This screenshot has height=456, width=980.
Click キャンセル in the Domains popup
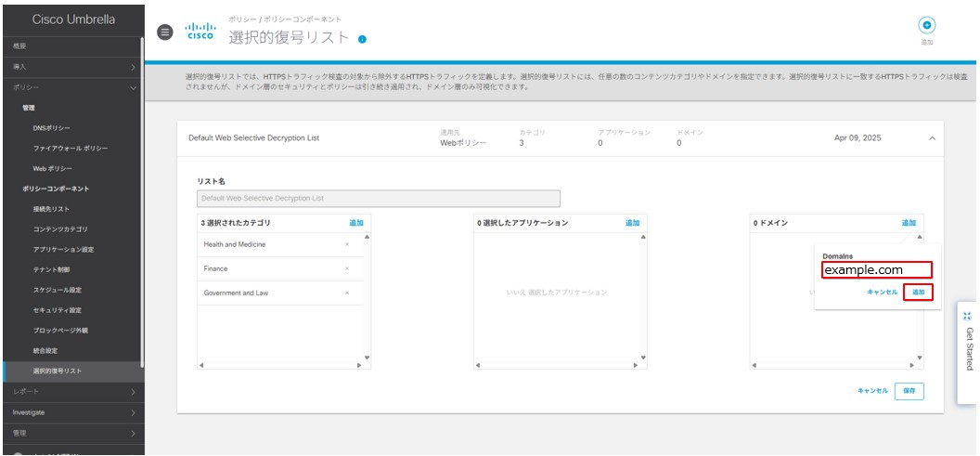coord(882,293)
